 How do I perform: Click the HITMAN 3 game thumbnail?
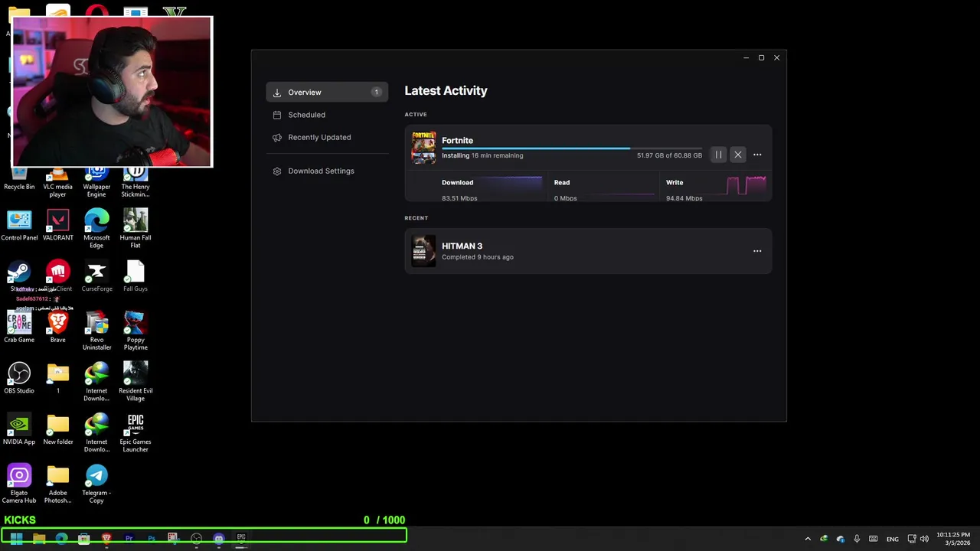[423, 251]
